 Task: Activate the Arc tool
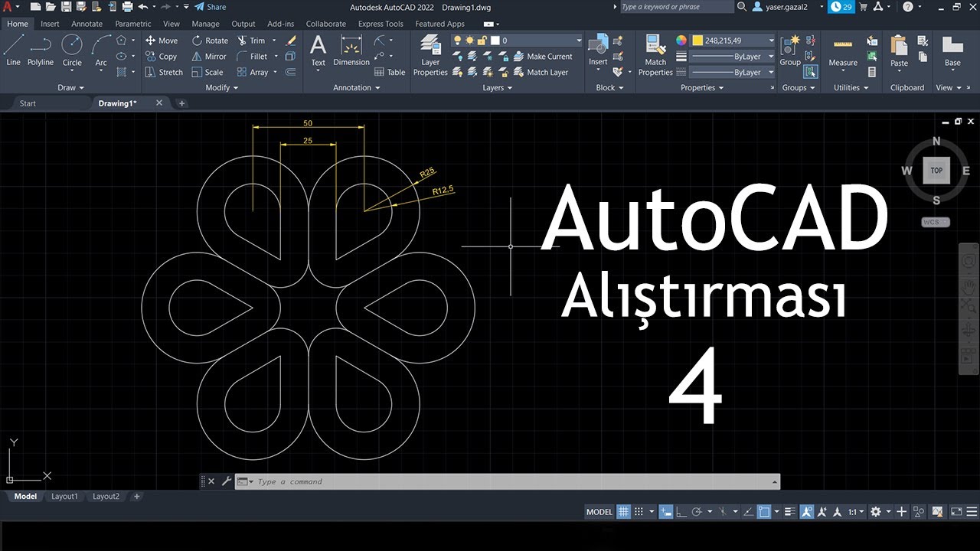[101, 51]
